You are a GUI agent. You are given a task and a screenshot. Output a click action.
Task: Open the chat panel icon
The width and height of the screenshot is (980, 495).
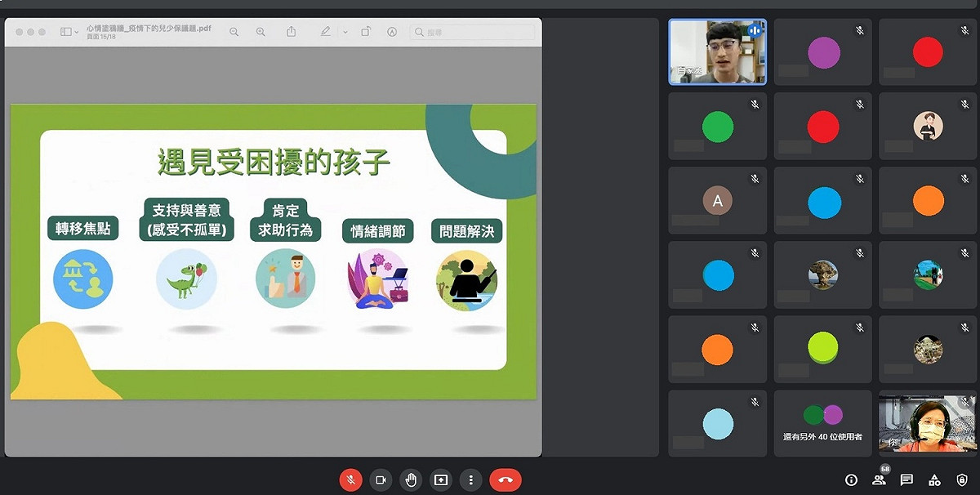[x=906, y=480]
